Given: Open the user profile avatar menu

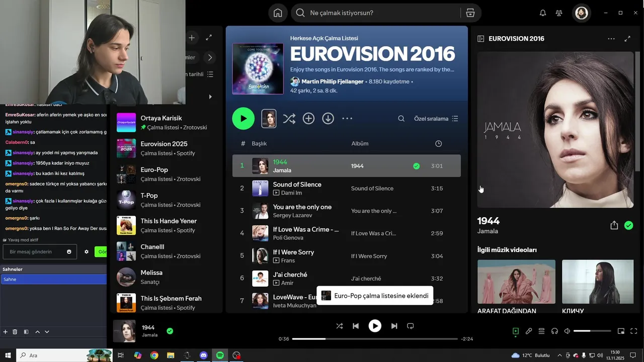Looking at the screenshot, I should [582, 13].
